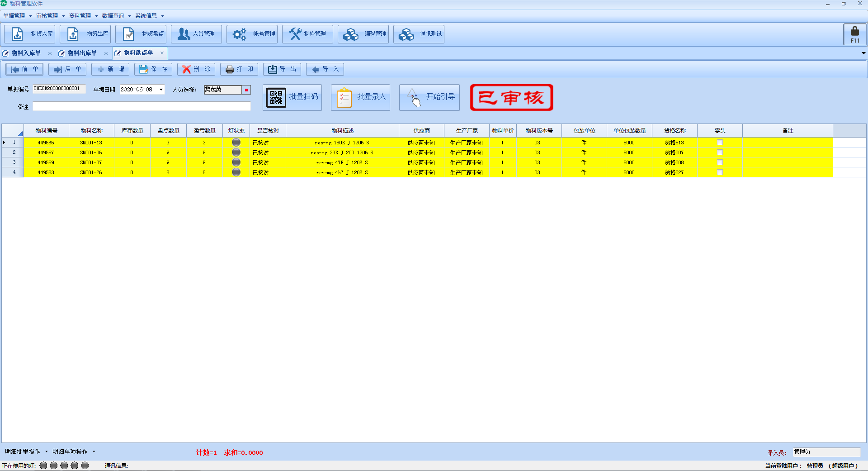This screenshot has width=868, height=471.
Task: Click the F11 lock icon
Action: 854,34
